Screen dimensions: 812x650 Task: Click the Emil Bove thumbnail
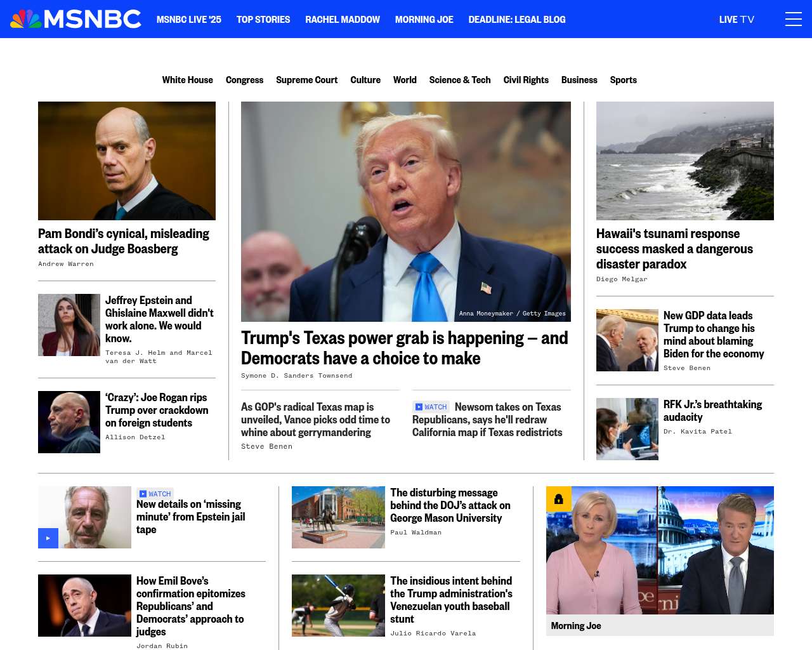point(84,606)
